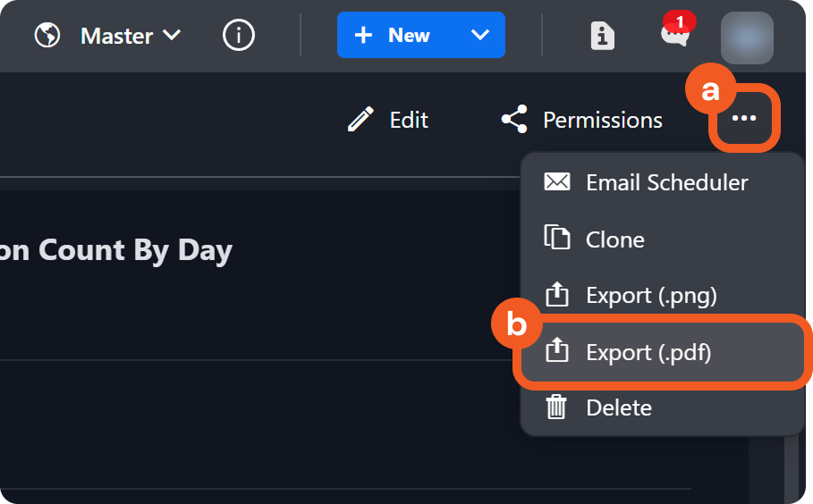Open the New button dropdown arrow

pos(480,36)
